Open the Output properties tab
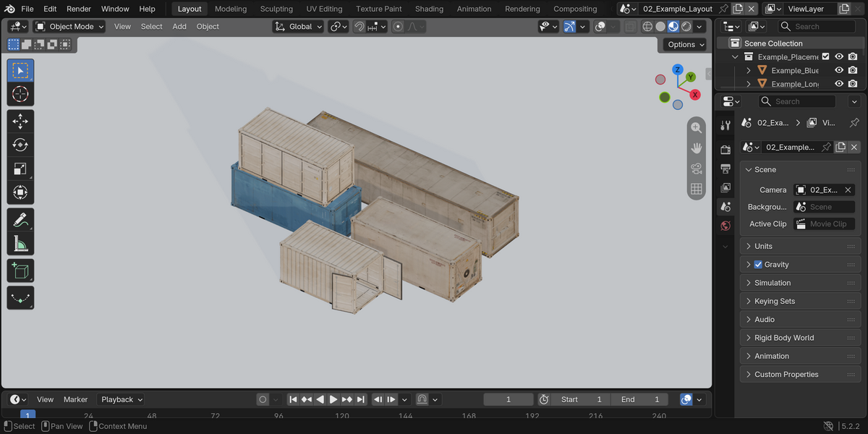Image resolution: width=868 pixels, height=434 pixels. 726,169
